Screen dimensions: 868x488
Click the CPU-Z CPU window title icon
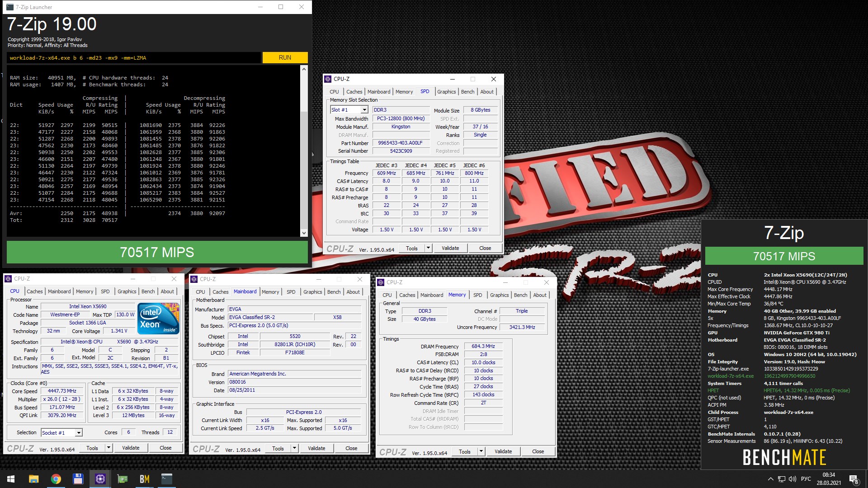8,279
